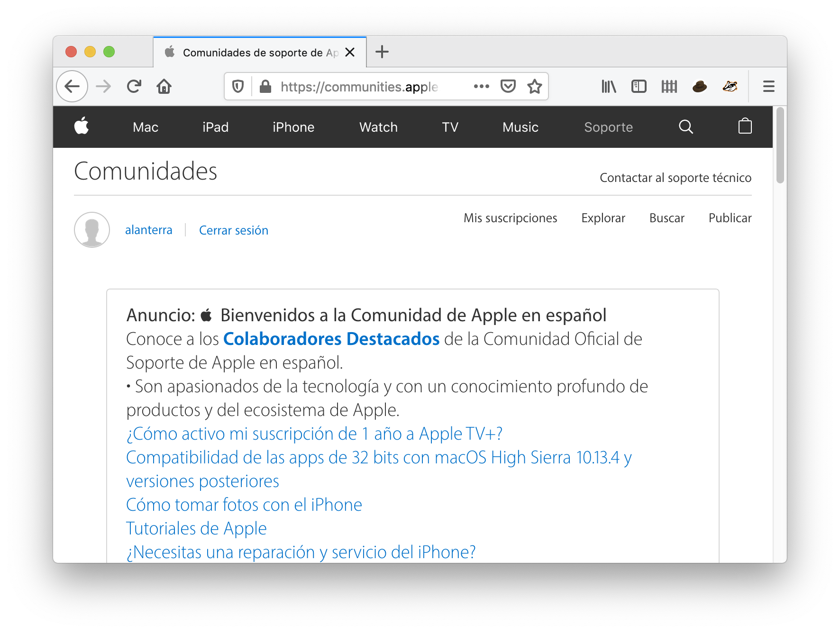Open the page actions three-dot menu
The height and width of the screenshot is (633, 840).
(x=481, y=86)
